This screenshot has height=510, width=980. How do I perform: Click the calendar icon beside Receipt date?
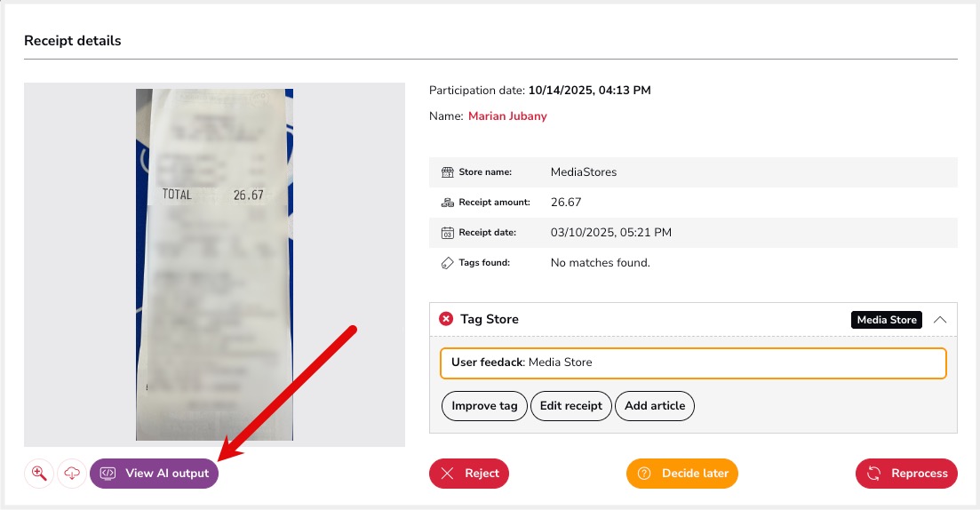[x=447, y=233]
